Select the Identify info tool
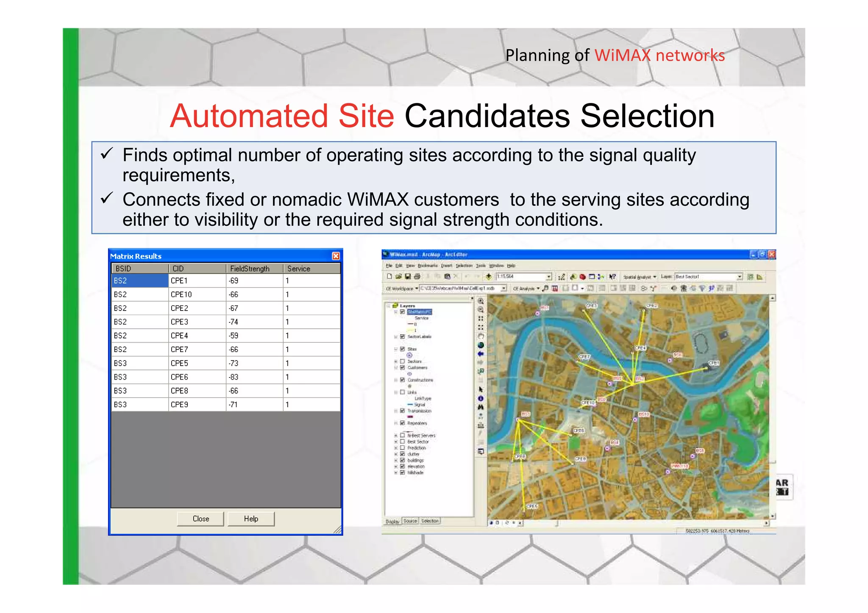The width and height of the screenshot is (868, 613). 481,398
